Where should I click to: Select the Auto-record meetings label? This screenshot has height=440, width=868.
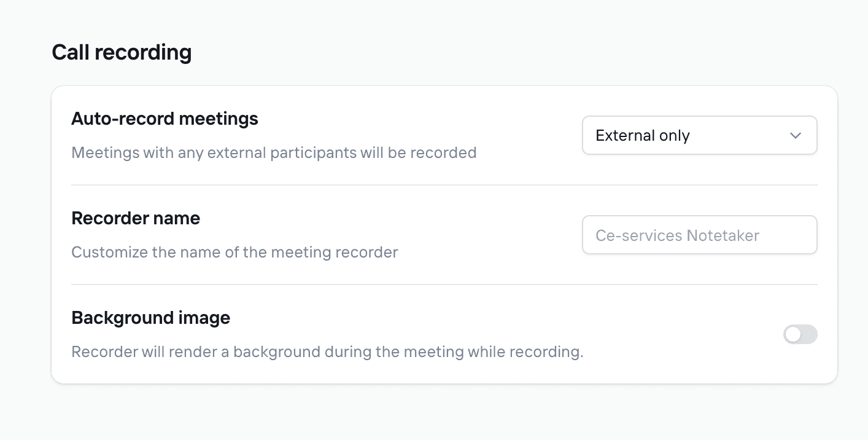click(x=165, y=118)
